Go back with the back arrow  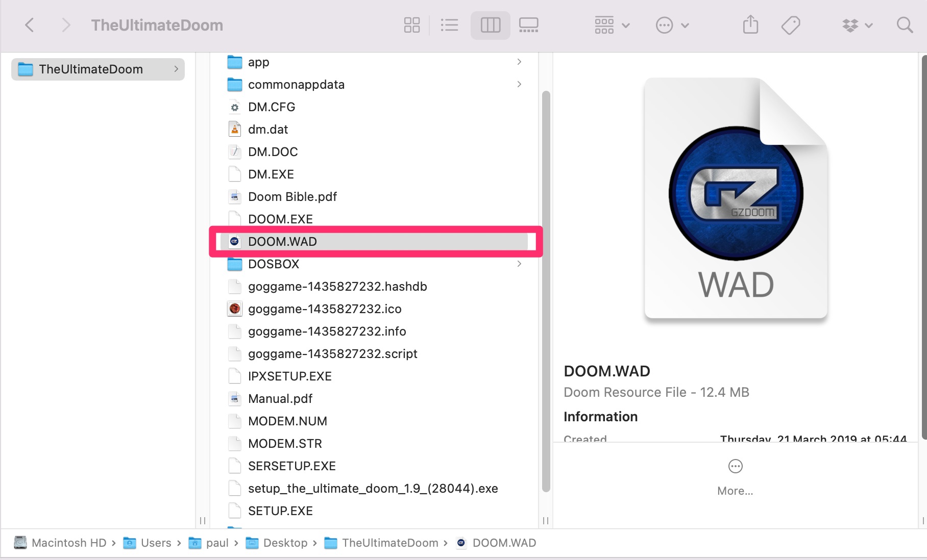[x=30, y=25]
